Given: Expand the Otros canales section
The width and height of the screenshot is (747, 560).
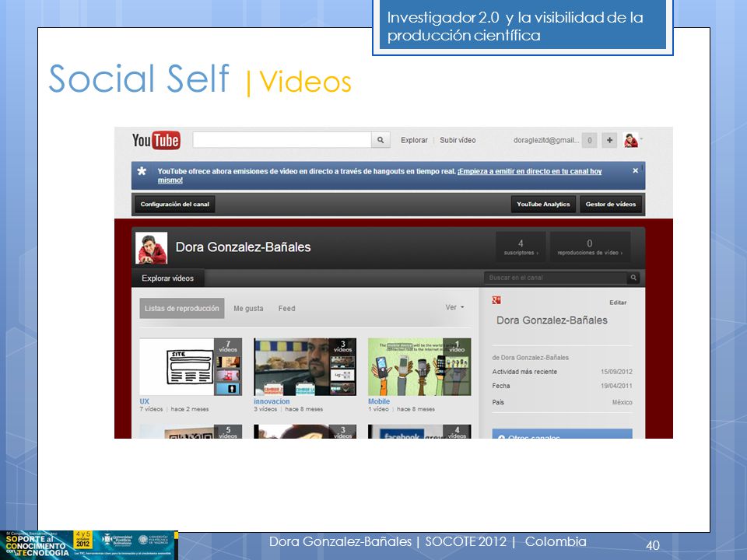Looking at the screenshot, I should [x=562, y=434].
